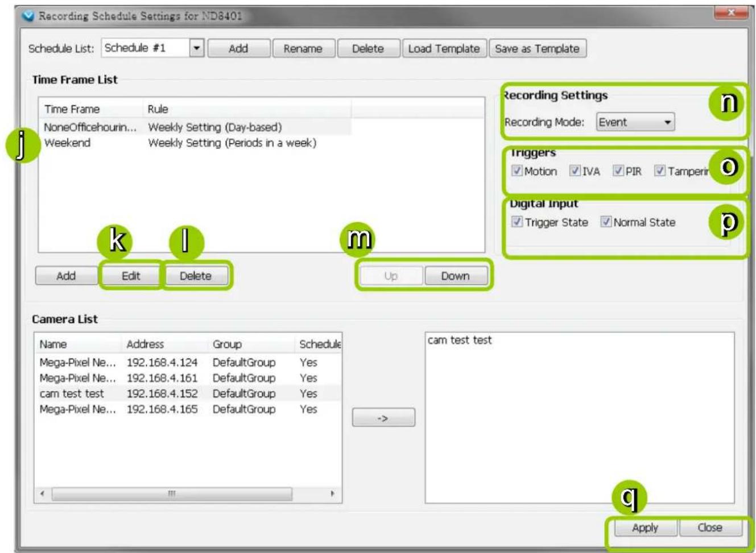The image size is (756, 553).
Task: Select cam test test row in Camera List
Action: tap(188, 393)
